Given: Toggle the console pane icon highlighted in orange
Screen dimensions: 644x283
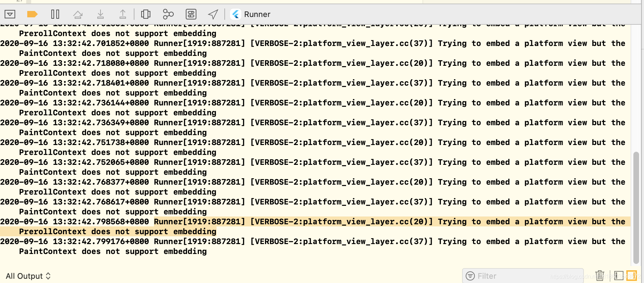Looking at the screenshot, I should (632, 276).
